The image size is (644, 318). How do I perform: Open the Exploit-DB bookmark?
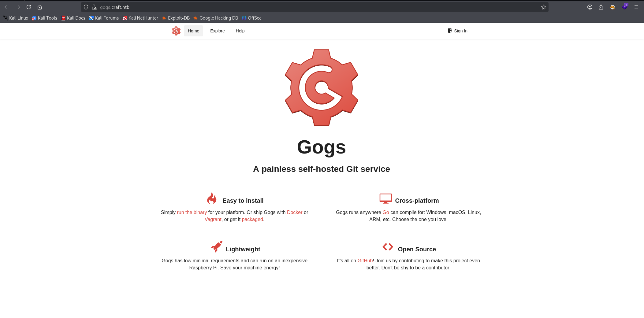pos(176,18)
